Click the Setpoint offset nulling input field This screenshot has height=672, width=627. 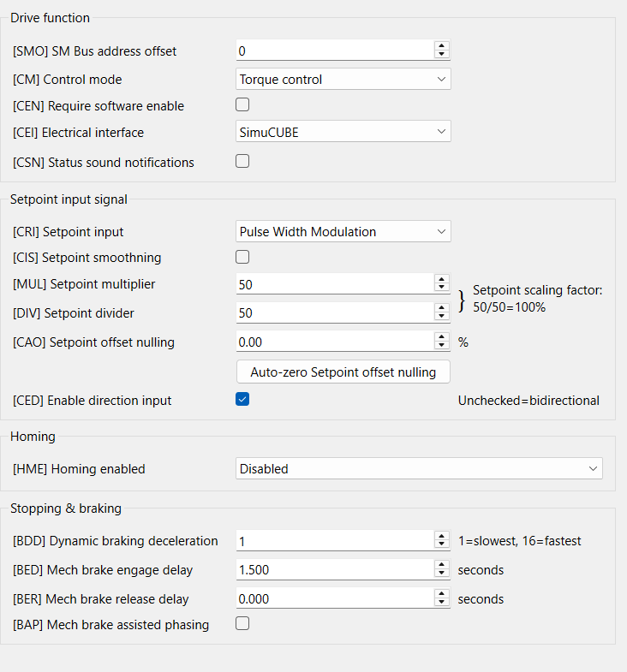334,342
